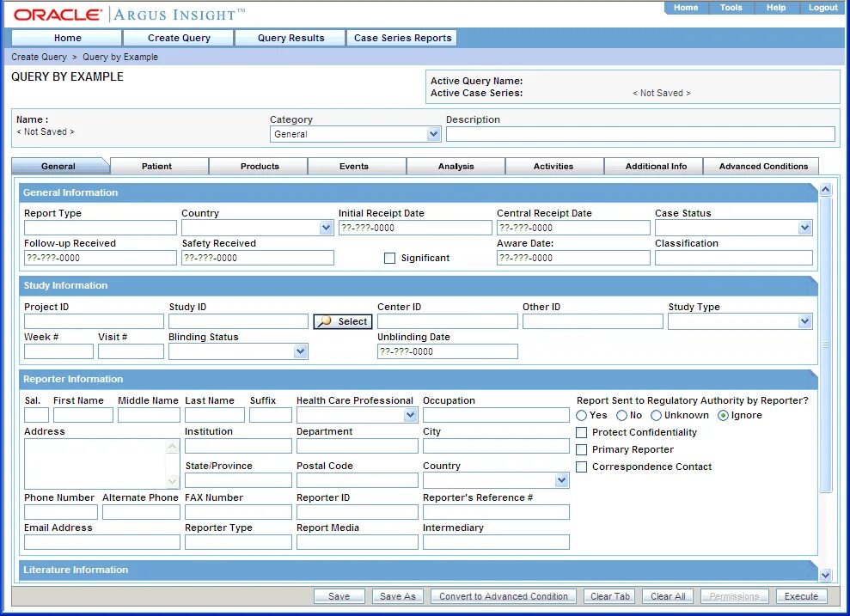Click the vertical scrollbar thumb of form
Image resolution: width=850 pixels, height=616 pixels.
pos(825,345)
